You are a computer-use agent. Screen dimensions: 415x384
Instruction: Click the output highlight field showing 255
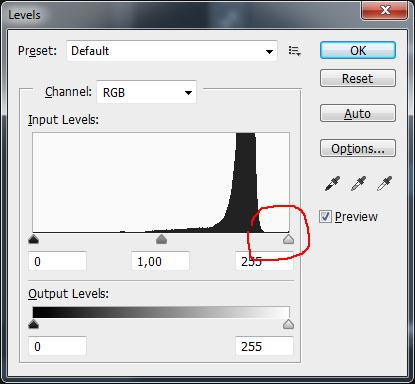tap(264, 346)
